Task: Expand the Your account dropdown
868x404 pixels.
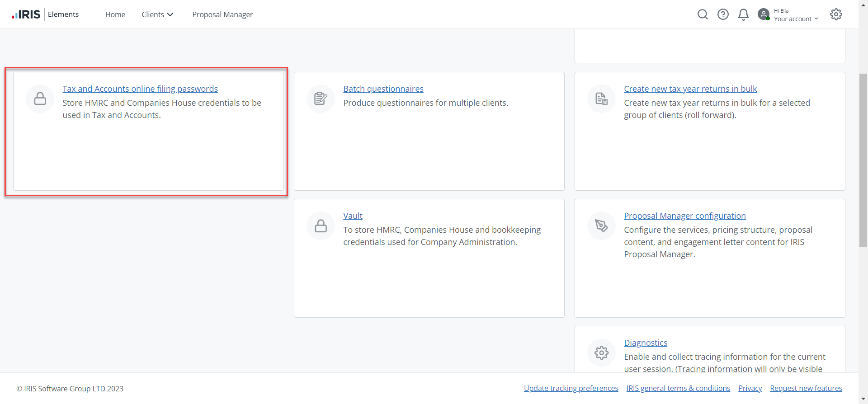Action: coord(796,19)
